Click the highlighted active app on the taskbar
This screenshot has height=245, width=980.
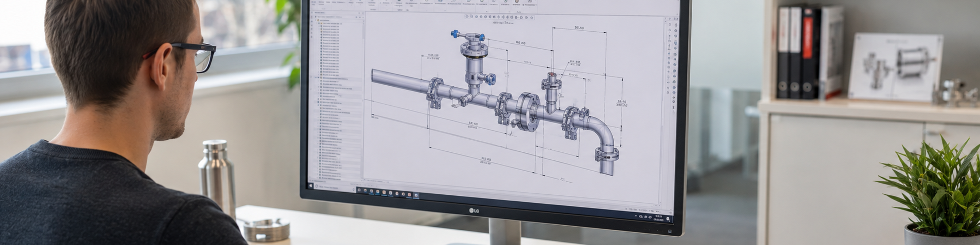coord(416,195)
